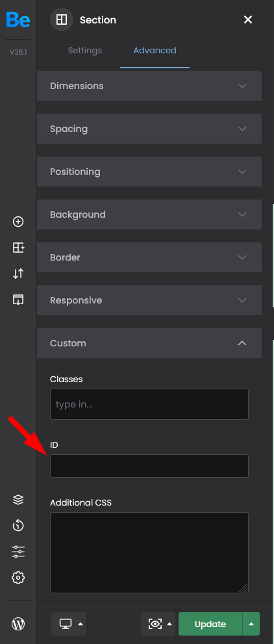Open the navigator layers icon

coord(18,500)
